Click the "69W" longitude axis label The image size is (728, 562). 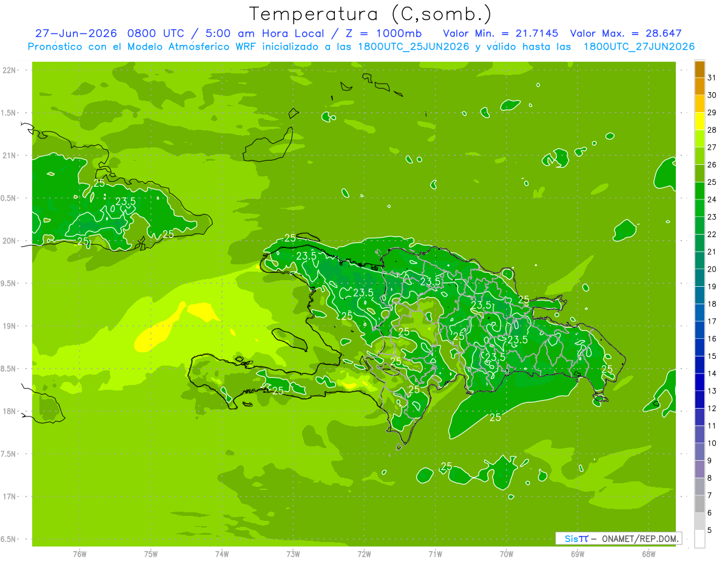click(578, 554)
